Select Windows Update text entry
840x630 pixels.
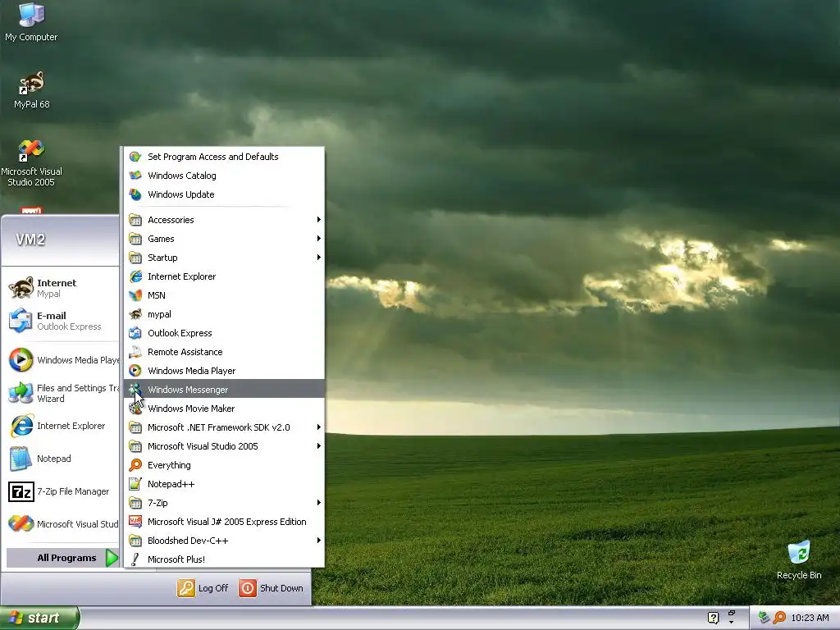[181, 194]
